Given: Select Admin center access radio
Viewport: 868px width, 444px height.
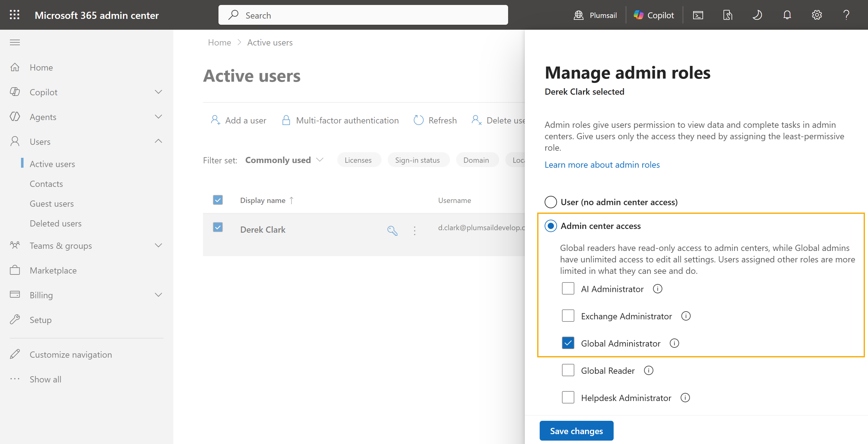Looking at the screenshot, I should click(551, 226).
